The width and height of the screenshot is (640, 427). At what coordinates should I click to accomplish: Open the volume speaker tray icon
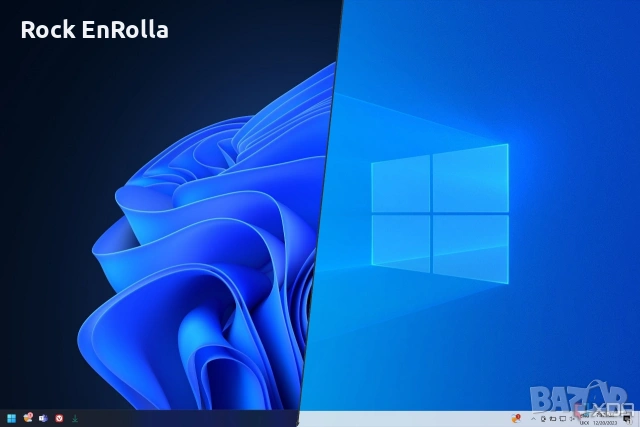point(572,418)
